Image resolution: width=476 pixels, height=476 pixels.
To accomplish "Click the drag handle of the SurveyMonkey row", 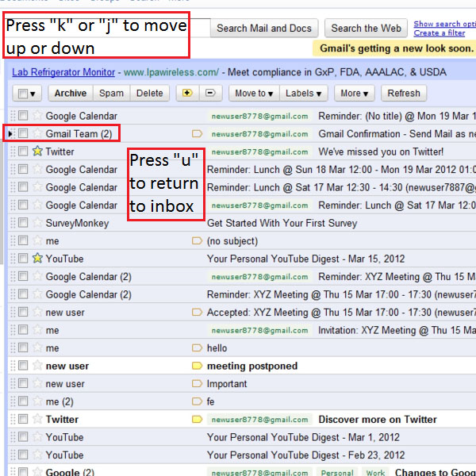I will (13, 223).
